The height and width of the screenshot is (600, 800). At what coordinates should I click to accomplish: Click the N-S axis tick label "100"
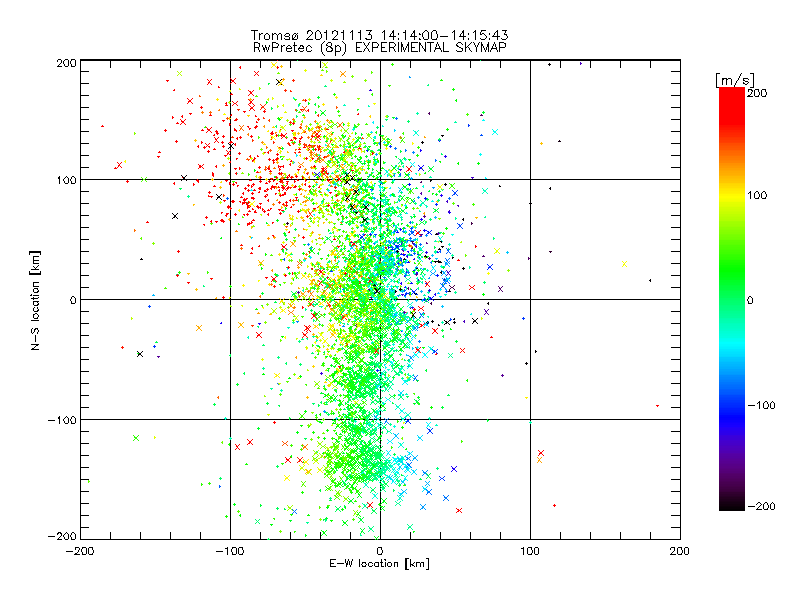(x=67, y=180)
